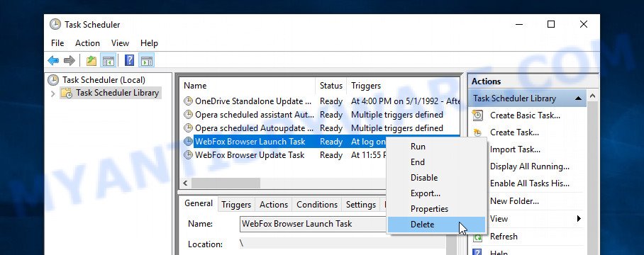Click Create Task... action
The height and width of the screenshot is (255, 644).
tap(514, 132)
